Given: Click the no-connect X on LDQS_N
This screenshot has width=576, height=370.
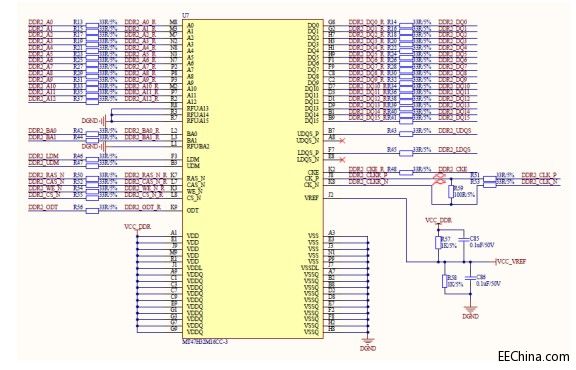Looking at the screenshot, I should tap(342, 159).
